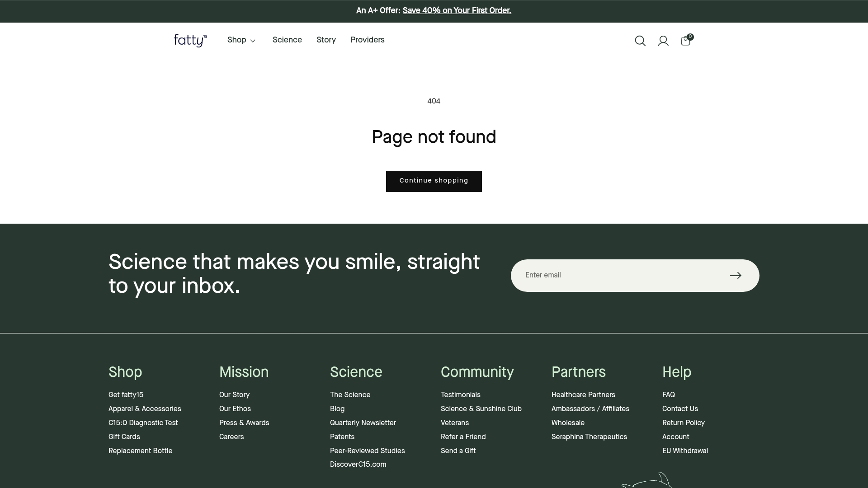This screenshot has width=868, height=488.
Task: Open the shopping cart bag icon
Action: tap(686, 40)
